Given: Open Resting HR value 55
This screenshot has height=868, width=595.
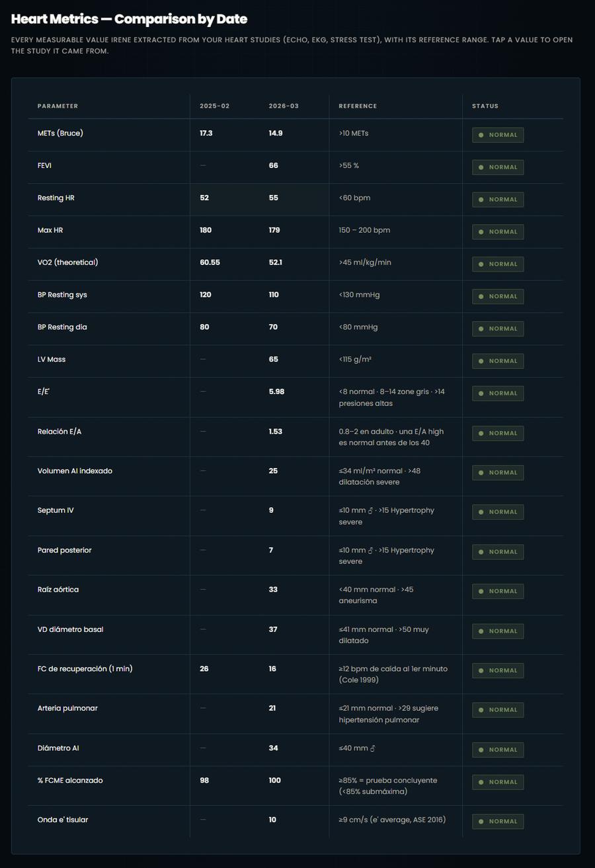Looking at the screenshot, I should 273,198.
